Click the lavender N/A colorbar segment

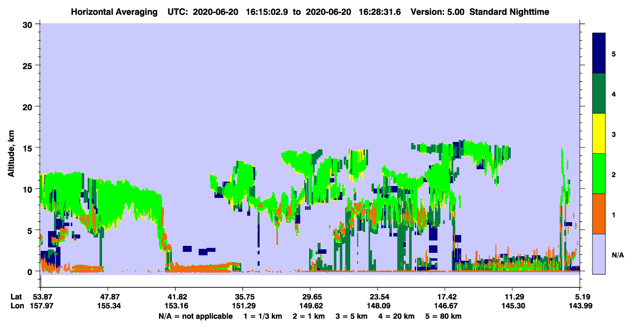(599, 254)
